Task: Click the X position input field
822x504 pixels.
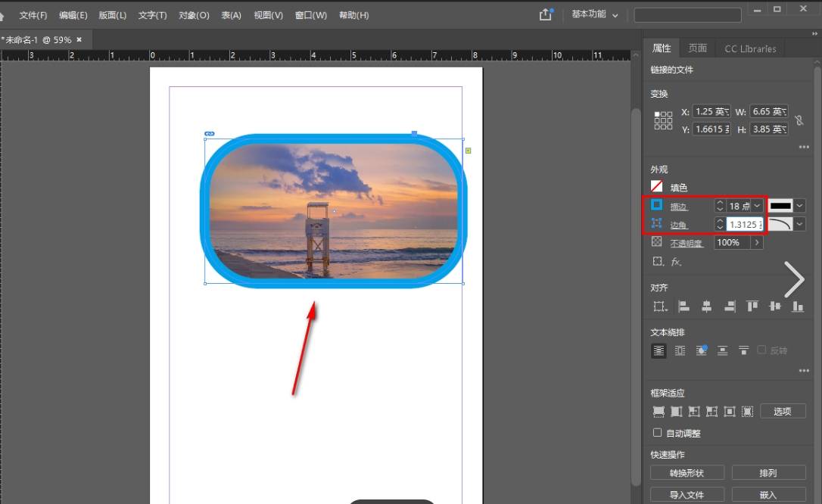Action: click(x=711, y=111)
